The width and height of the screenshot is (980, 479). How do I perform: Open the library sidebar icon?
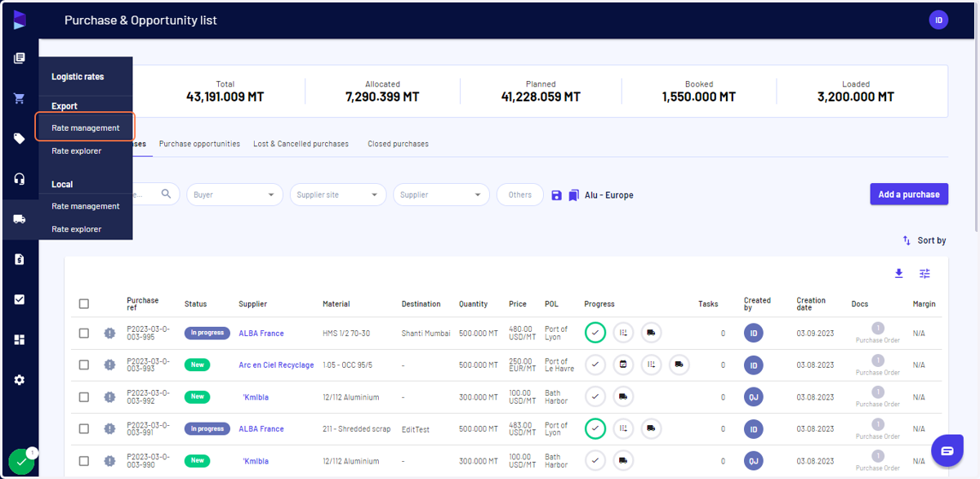coord(20,58)
